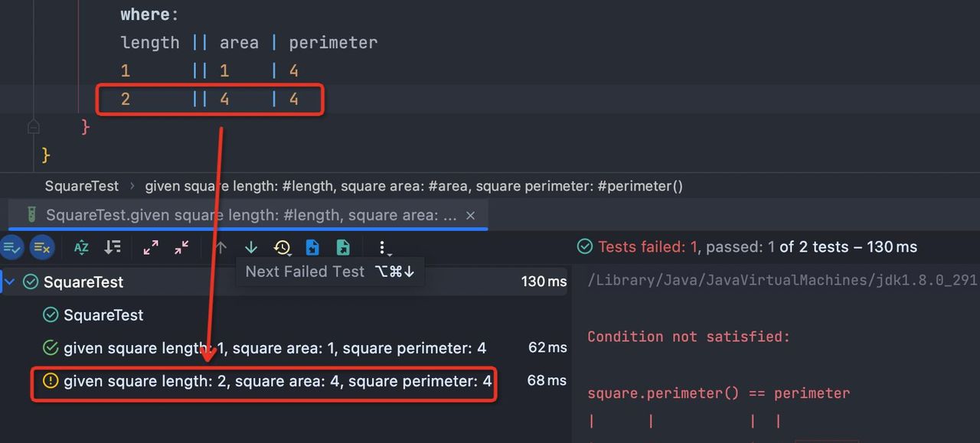Toggle the Show Ignored tests filter
The image size is (980, 443).
point(41,247)
